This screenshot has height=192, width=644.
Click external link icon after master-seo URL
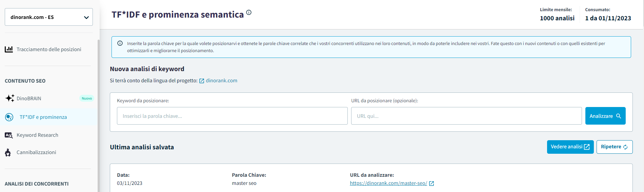(431, 184)
